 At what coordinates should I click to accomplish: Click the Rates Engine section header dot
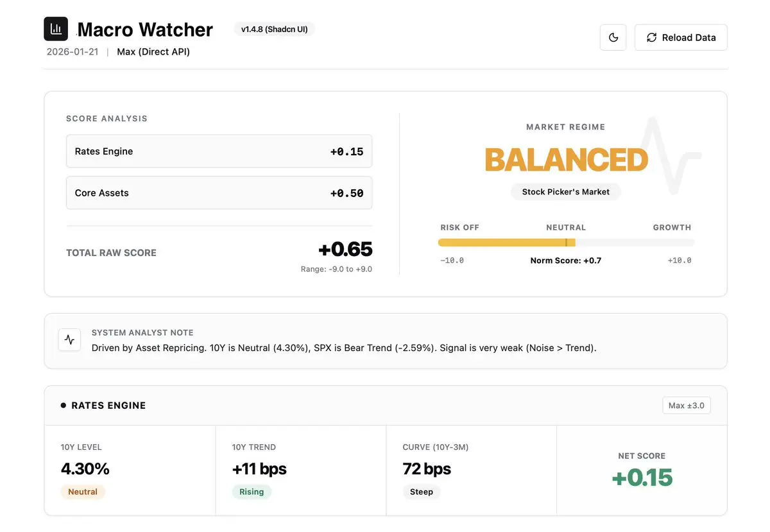[x=64, y=406]
